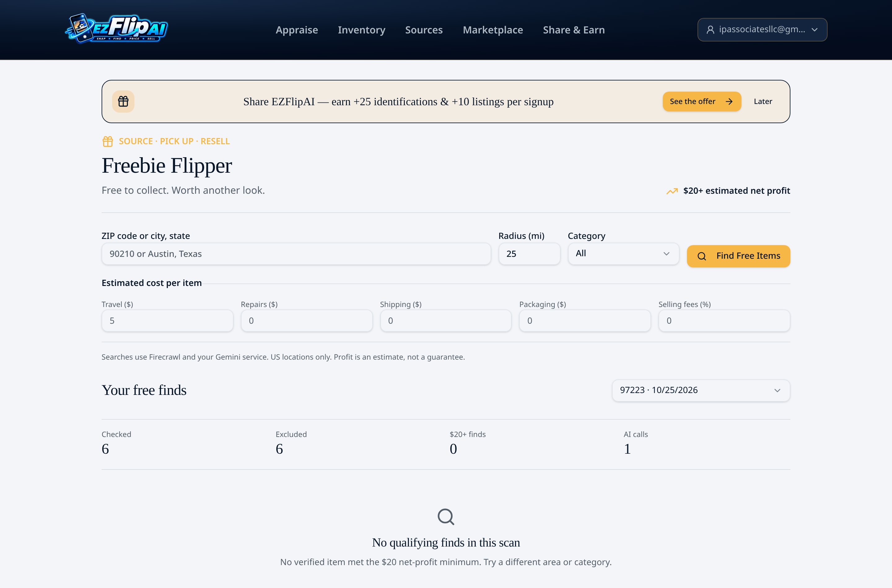Click the Packaging ($) field
The width and height of the screenshot is (892, 588).
point(585,321)
